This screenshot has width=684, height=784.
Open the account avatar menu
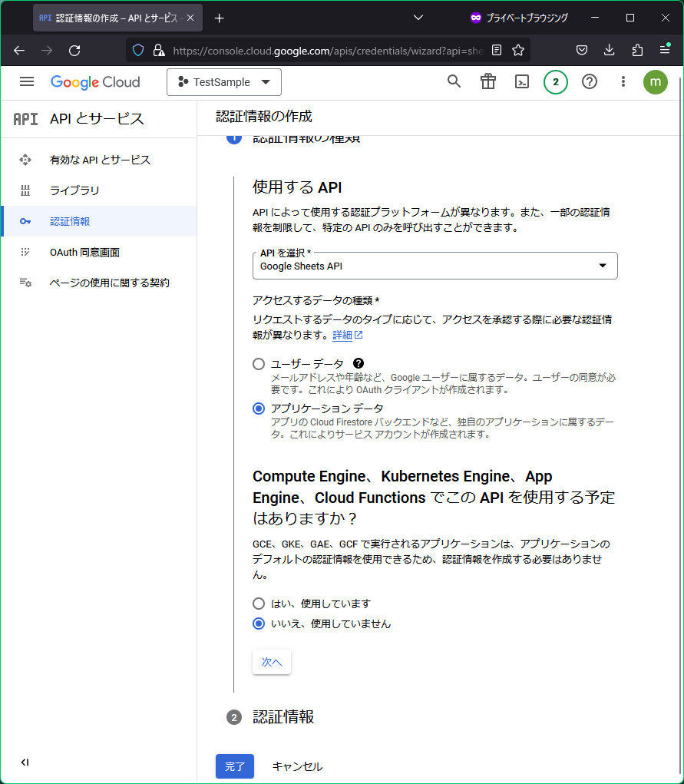click(656, 81)
